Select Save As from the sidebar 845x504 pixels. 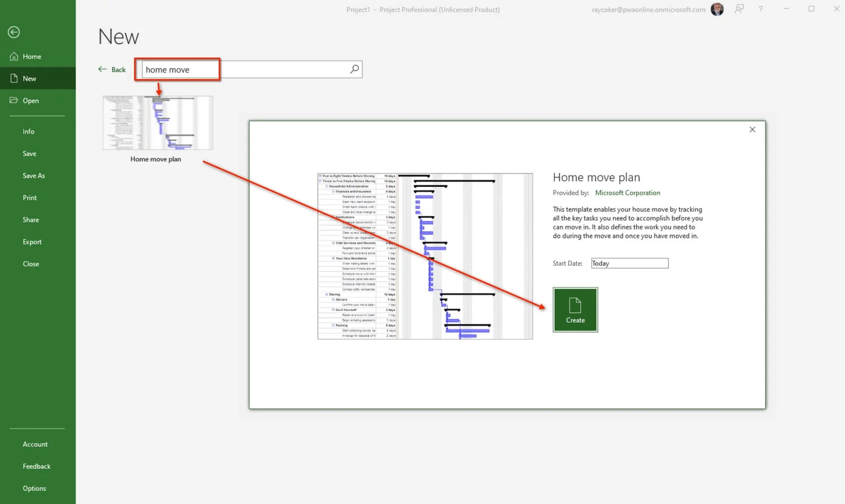tap(33, 175)
